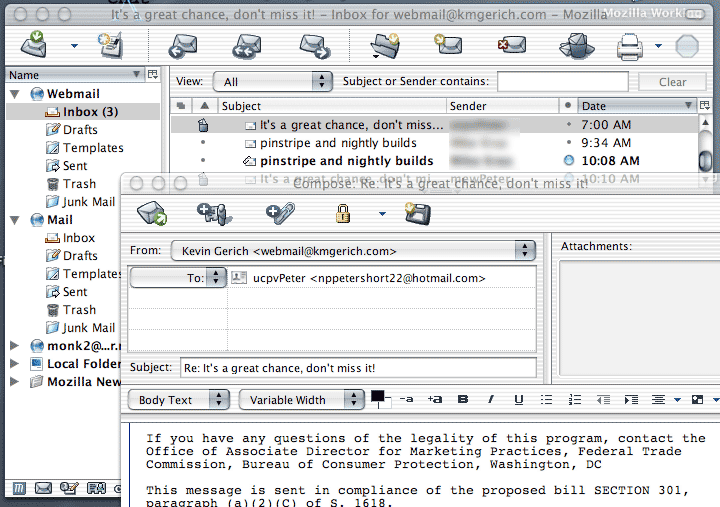Viewport: 720px width, 507px height.
Task: Click the Save draft icon in Compose
Action: [417, 214]
